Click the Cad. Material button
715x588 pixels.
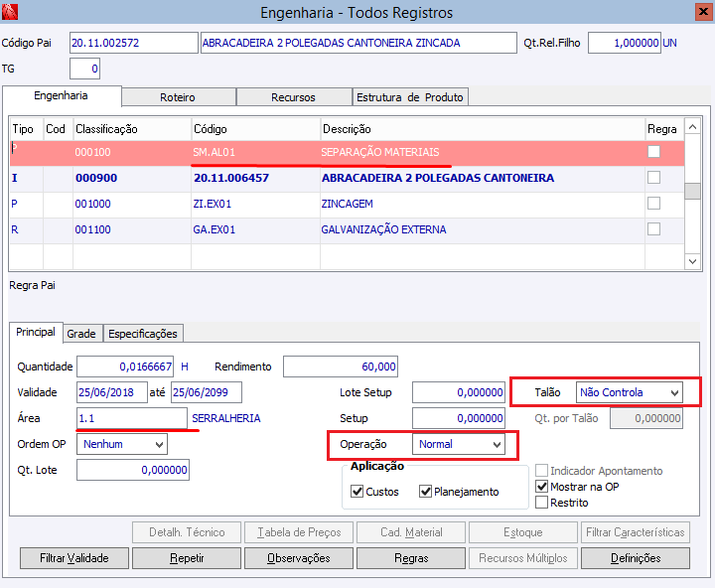pyautogui.click(x=411, y=532)
